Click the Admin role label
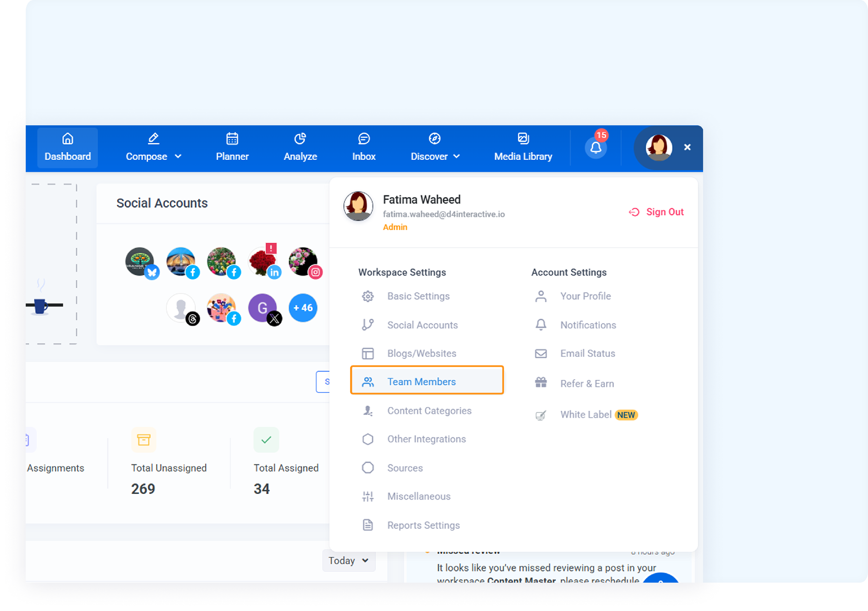Viewport: 868px width, 611px height. tap(395, 227)
